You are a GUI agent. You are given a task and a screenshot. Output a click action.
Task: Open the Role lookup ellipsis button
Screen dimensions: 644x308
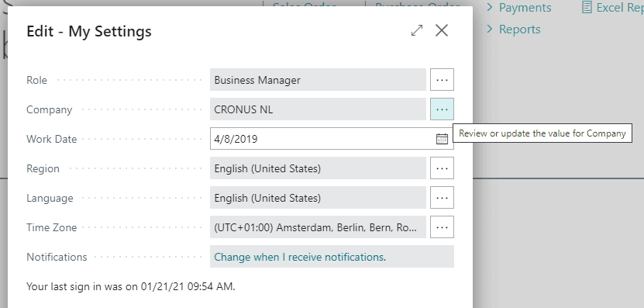point(442,80)
